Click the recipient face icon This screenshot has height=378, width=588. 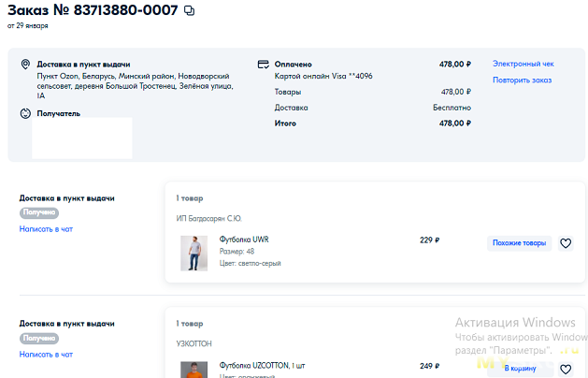tap(25, 113)
